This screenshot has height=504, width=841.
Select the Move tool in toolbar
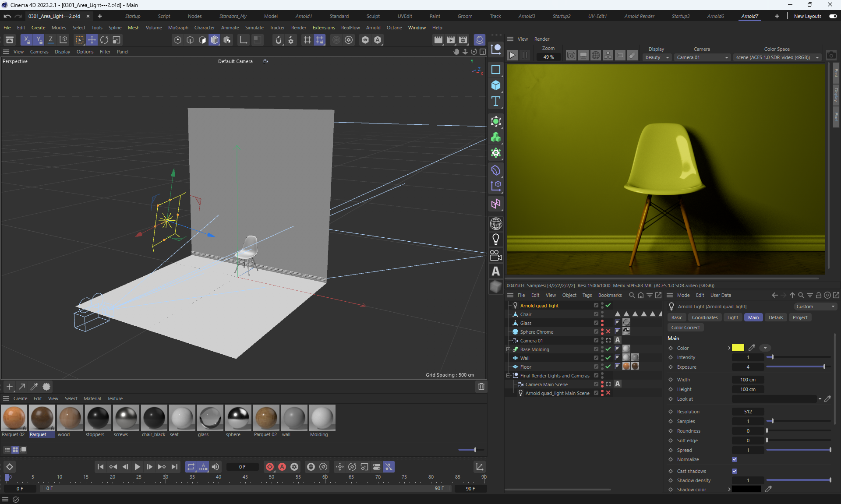click(92, 40)
